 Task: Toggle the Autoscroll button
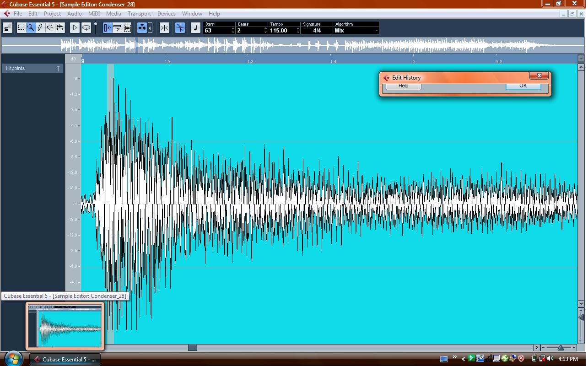127,28
